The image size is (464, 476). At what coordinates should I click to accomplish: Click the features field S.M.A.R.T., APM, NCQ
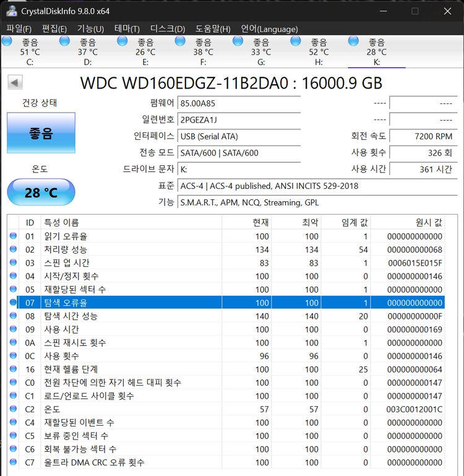317,202
